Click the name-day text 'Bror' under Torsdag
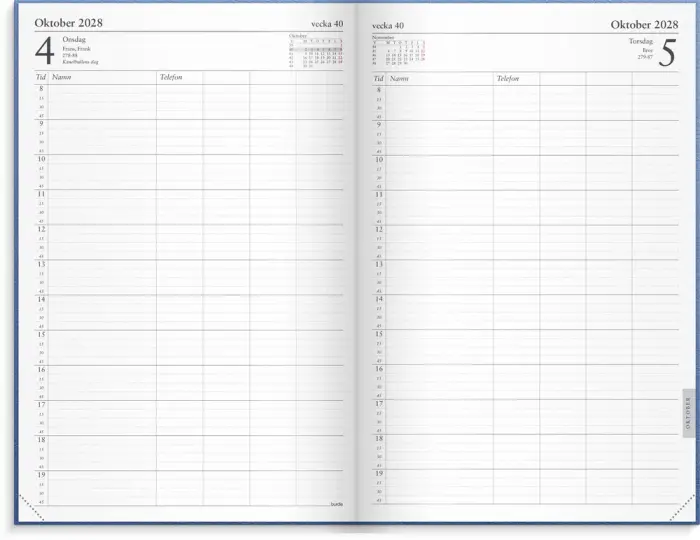 click(x=648, y=50)
